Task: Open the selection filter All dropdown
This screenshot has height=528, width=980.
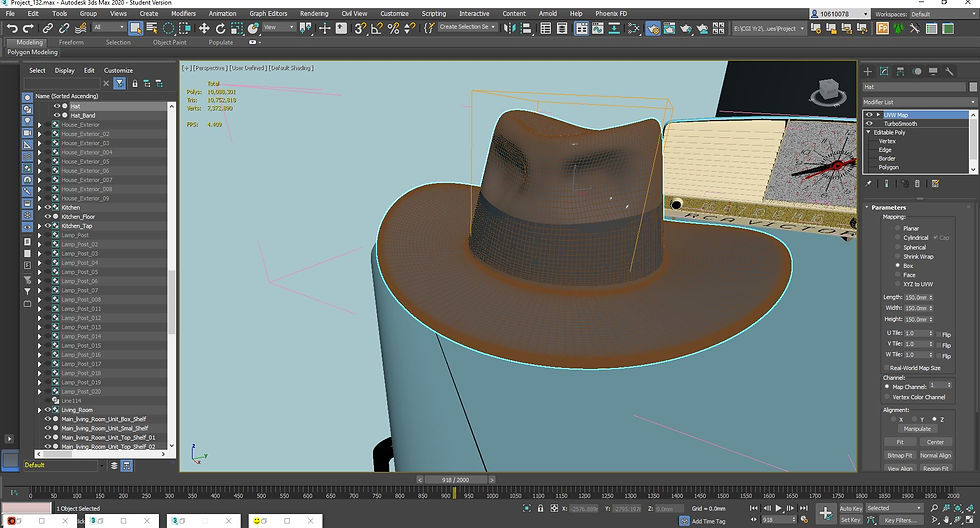Action: tap(109, 27)
